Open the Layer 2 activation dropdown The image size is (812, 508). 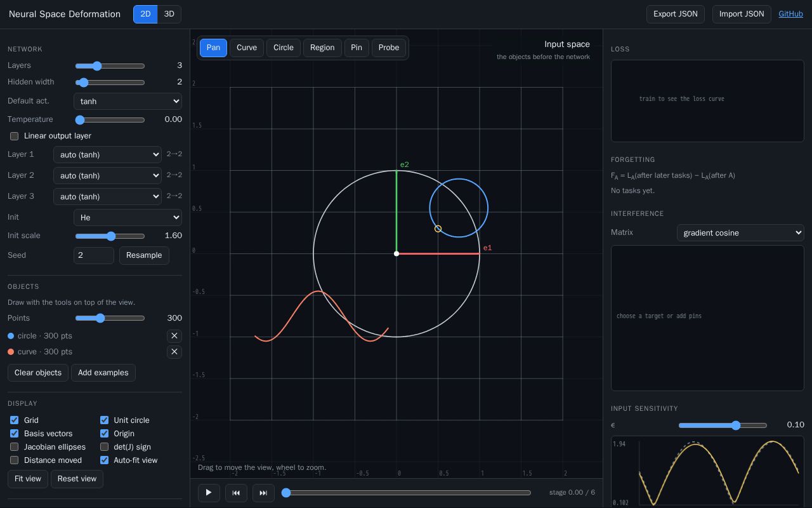[107, 175]
